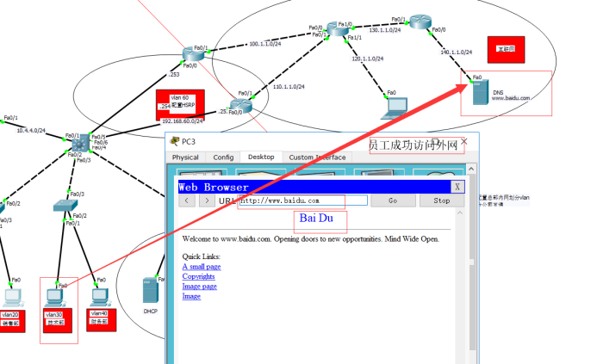Click the Go button
Screen dimensions: 597x364
pyautogui.click(x=394, y=201)
